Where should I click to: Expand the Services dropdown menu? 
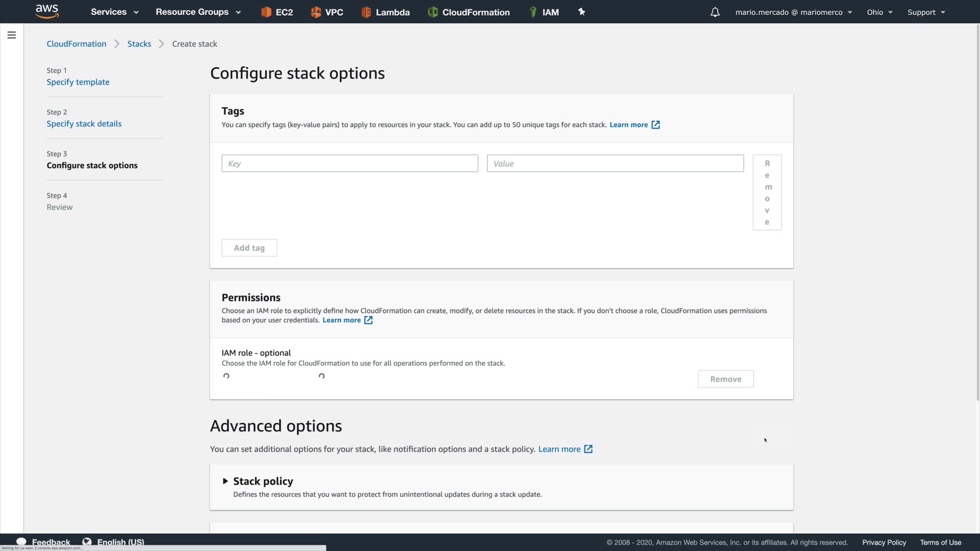[114, 12]
